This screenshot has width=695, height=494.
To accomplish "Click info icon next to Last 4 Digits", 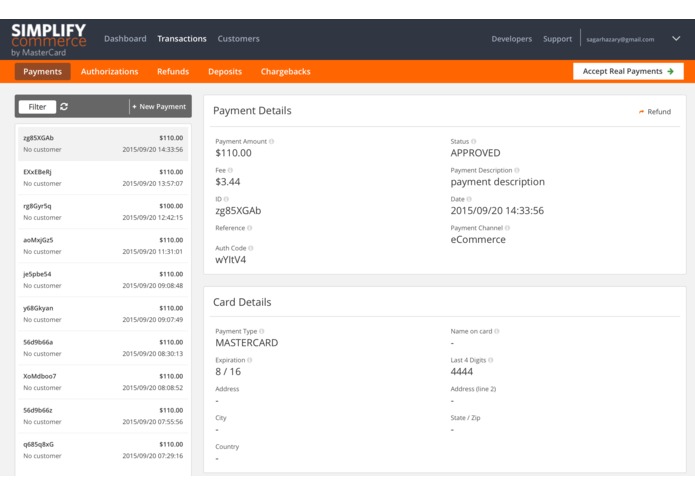I will (491, 360).
